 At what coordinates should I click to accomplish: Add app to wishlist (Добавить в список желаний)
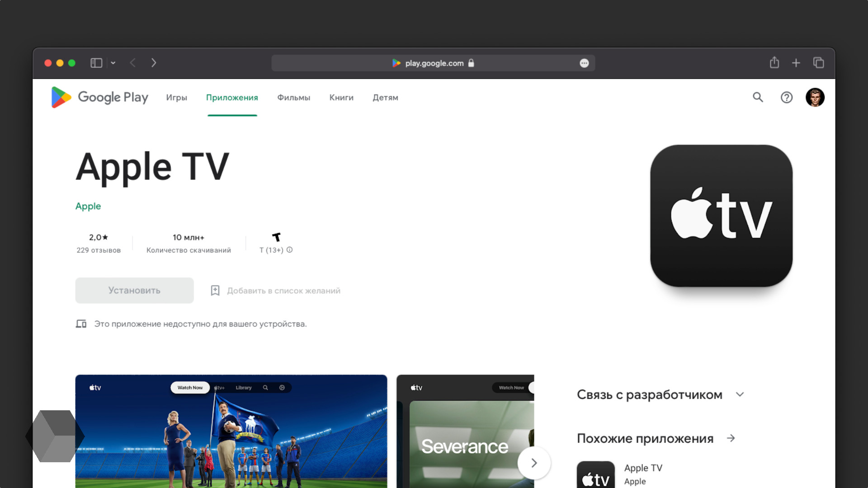click(275, 291)
